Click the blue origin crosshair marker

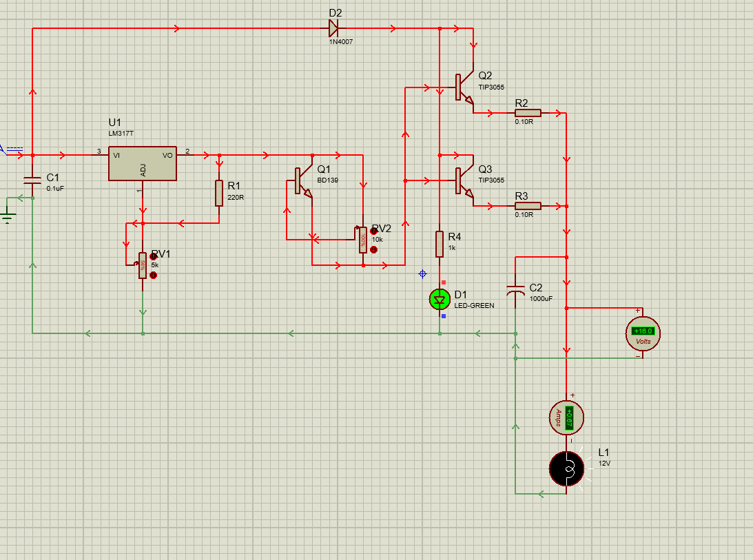pyautogui.click(x=422, y=274)
